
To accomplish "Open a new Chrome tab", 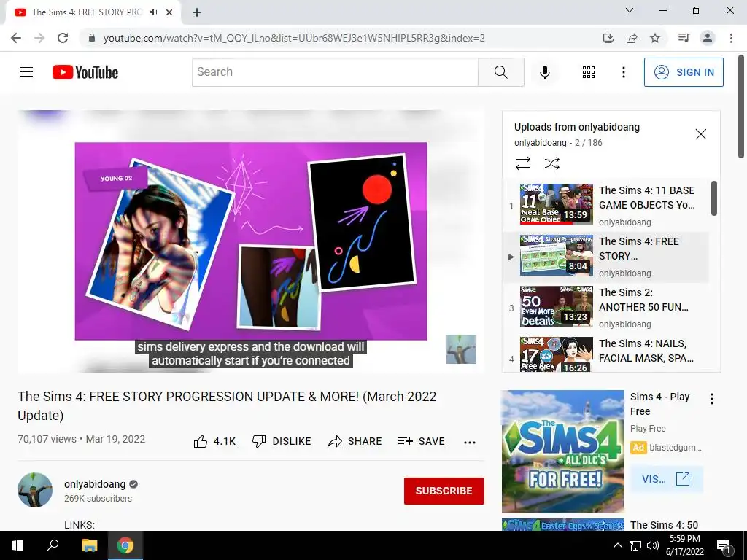I will pyautogui.click(x=197, y=12).
